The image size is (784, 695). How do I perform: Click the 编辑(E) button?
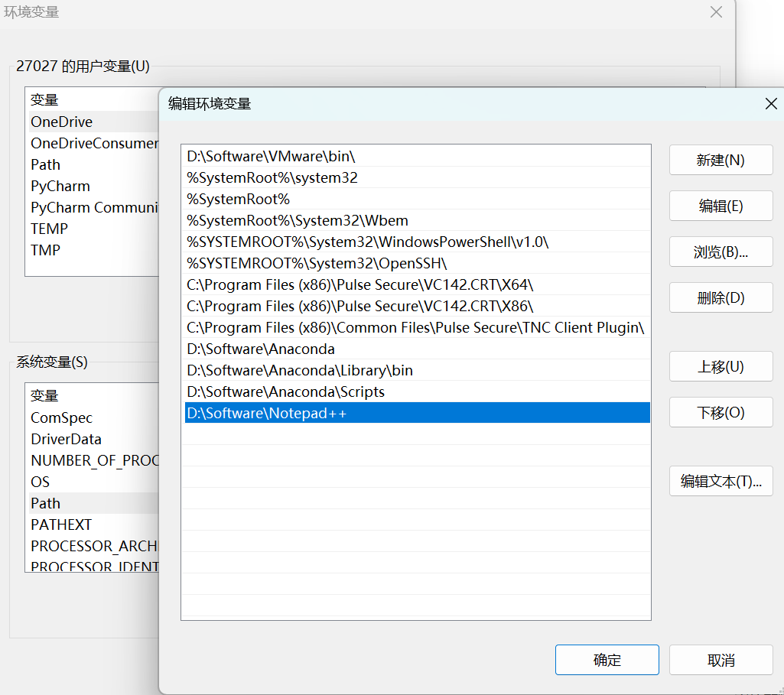(721, 206)
